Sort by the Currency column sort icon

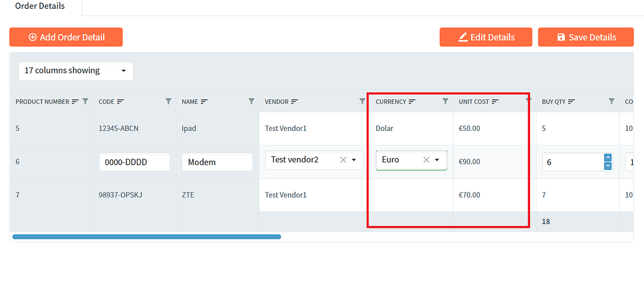(412, 101)
